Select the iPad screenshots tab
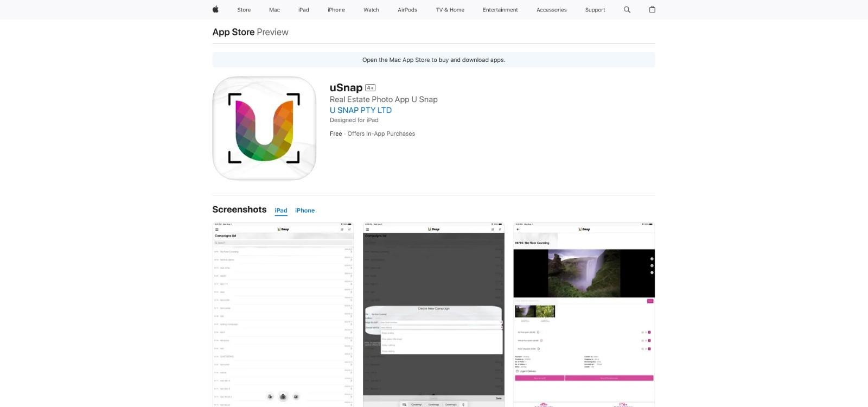868x407 pixels. (281, 211)
